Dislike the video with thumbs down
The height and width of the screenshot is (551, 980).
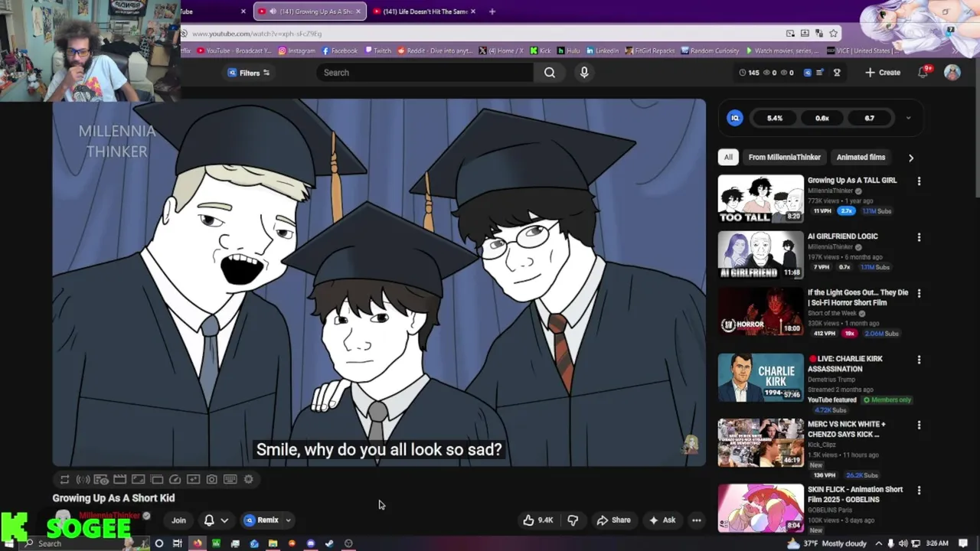[x=573, y=520]
